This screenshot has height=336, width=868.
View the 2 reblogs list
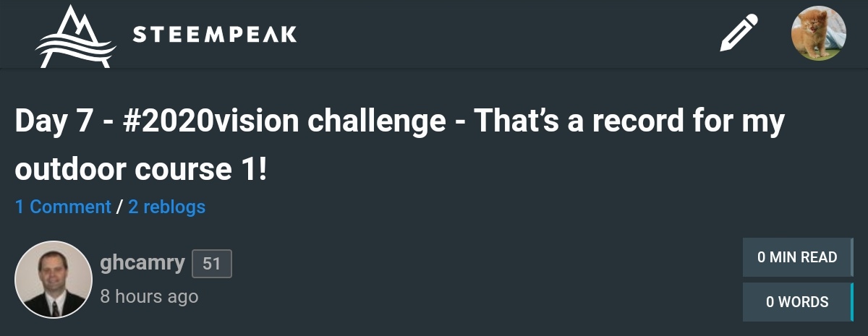pos(166,207)
